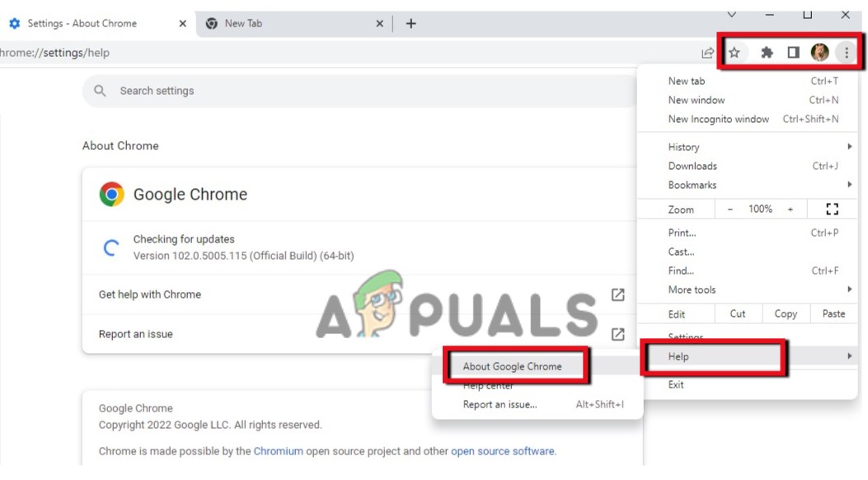Open Report an issue external-link icon
The height and width of the screenshot is (480, 868).
(617, 334)
